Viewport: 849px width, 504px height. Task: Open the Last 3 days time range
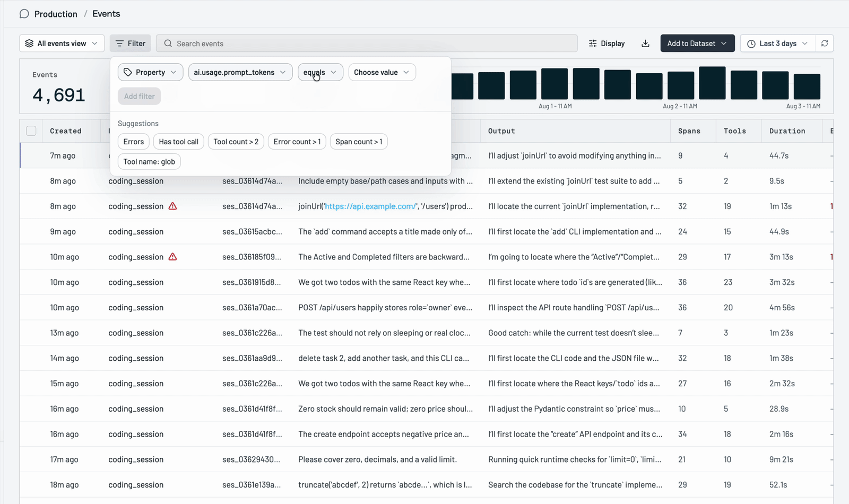click(777, 44)
